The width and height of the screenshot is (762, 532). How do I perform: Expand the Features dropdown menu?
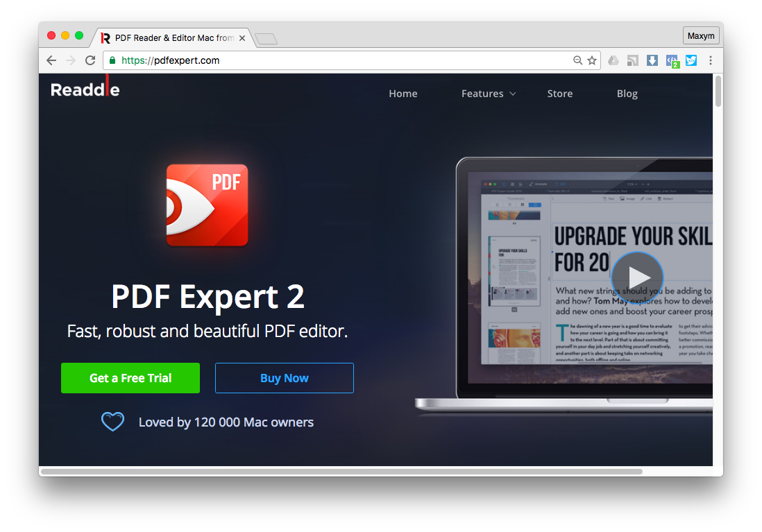pos(489,93)
